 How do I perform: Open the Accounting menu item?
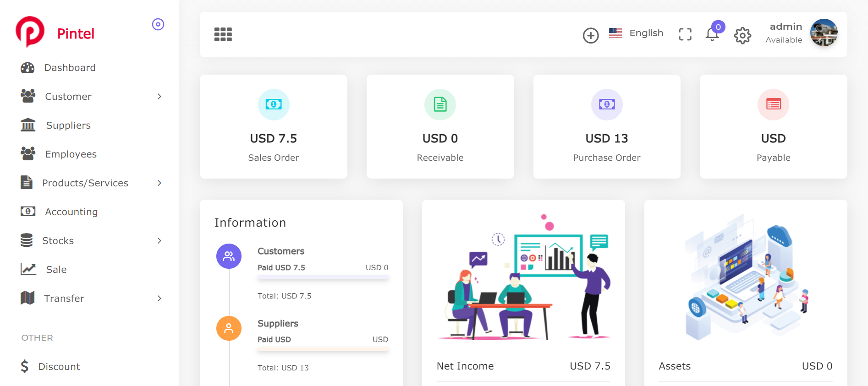pos(71,212)
